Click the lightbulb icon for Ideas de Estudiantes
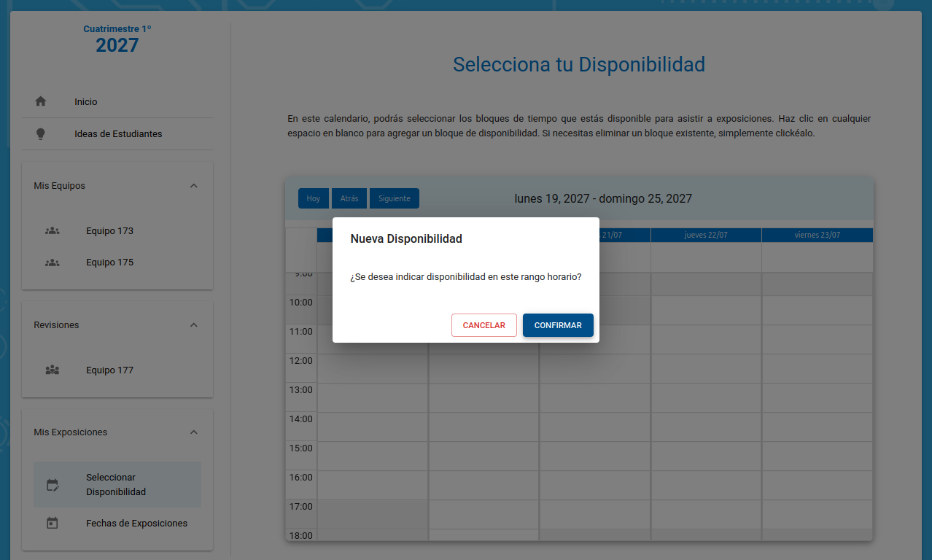This screenshot has width=932, height=560. coord(41,134)
